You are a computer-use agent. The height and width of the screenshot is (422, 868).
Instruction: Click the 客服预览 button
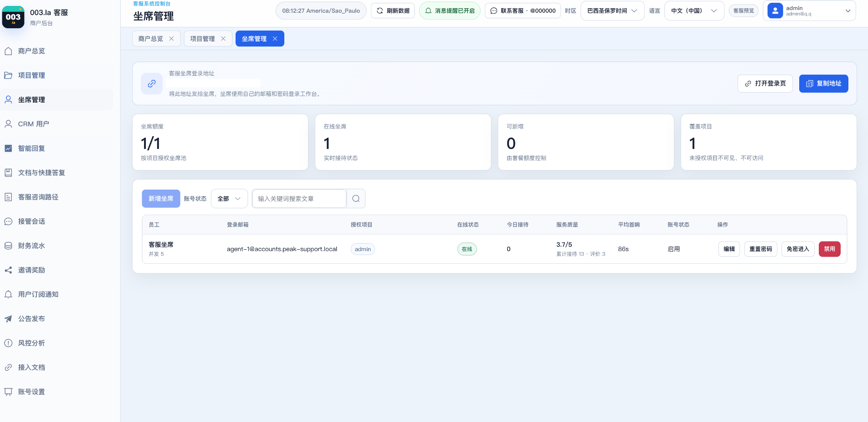pyautogui.click(x=743, y=10)
